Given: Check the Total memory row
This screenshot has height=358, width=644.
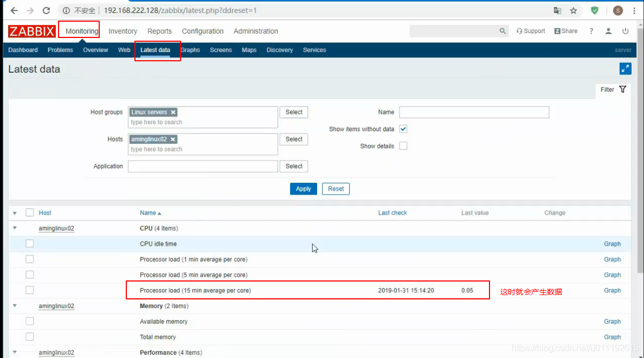Looking at the screenshot, I should pos(30,337).
